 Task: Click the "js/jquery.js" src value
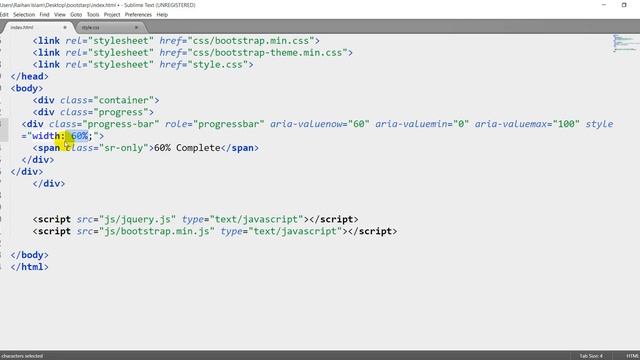point(138,219)
